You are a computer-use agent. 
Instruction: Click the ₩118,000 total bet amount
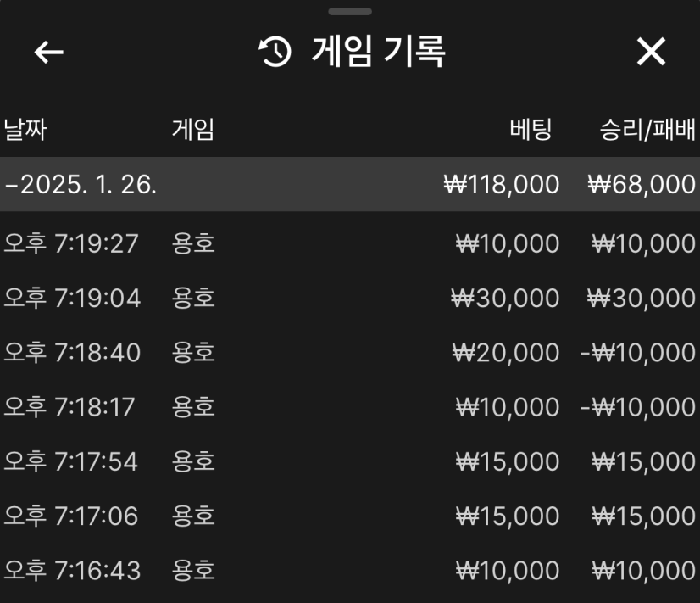(x=502, y=184)
